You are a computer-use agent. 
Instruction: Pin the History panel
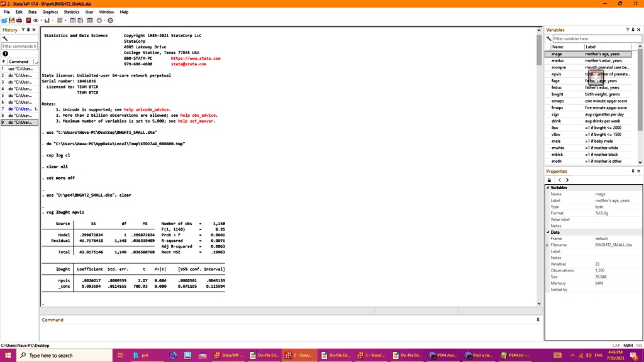[x=27, y=30]
